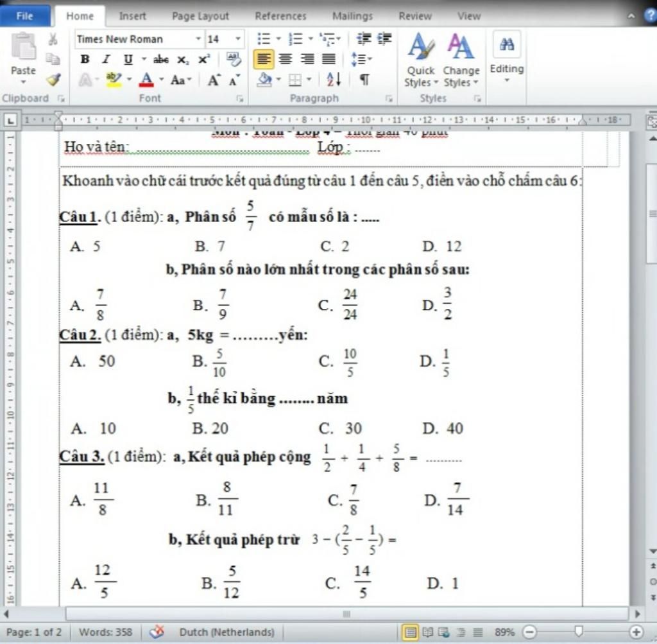This screenshot has height=644, width=657.
Task: Click the zoom slider handle
Action: tap(579, 631)
